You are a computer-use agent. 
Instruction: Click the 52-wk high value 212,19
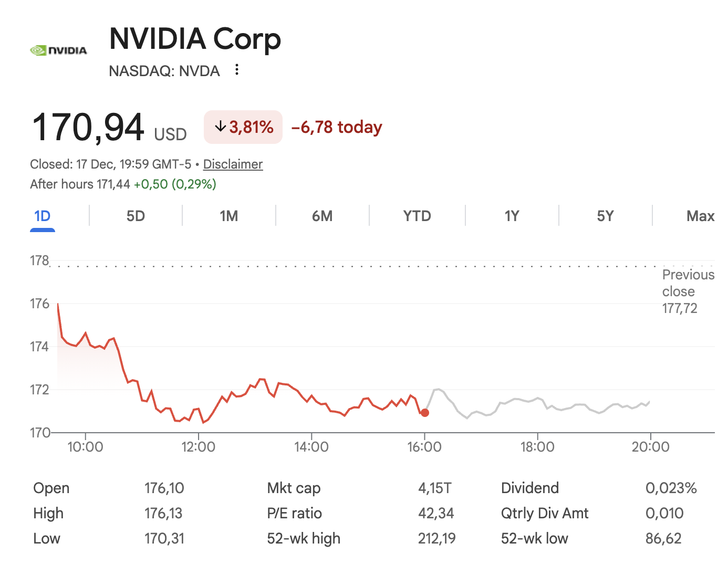click(436, 538)
